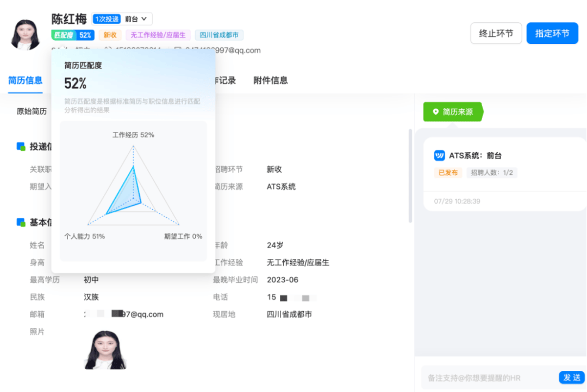Screen dimensions: 587x392
Task: Switch to the 简历信息 tab
Action: point(25,80)
